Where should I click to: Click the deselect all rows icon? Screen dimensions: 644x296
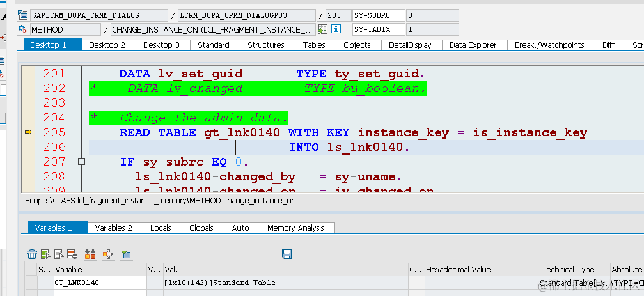(x=59, y=254)
